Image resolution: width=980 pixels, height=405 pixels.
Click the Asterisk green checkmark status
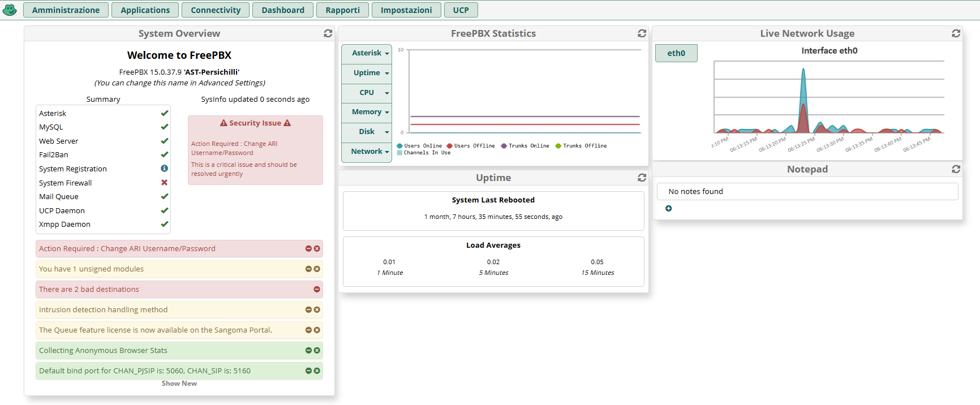pyautogui.click(x=164, y=113)
